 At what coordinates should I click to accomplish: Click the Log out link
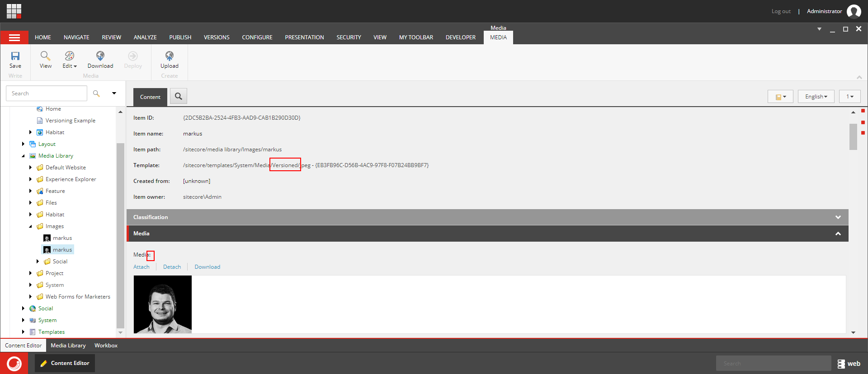click(x=781, y=11)
